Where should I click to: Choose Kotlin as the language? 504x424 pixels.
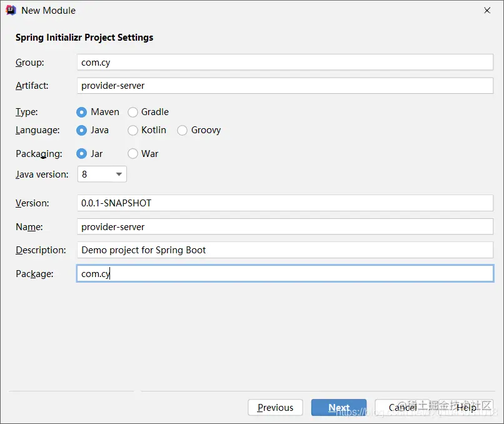pos(133,130)
